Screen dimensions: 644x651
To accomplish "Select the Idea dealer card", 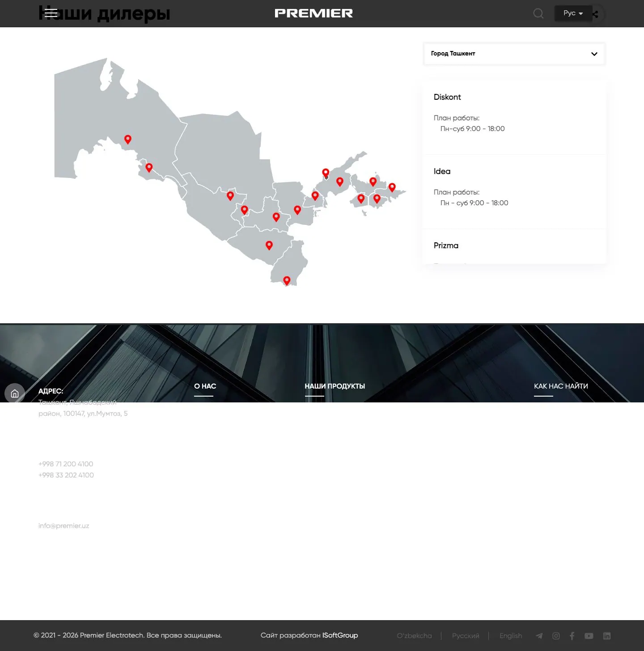I will [514, 192].
